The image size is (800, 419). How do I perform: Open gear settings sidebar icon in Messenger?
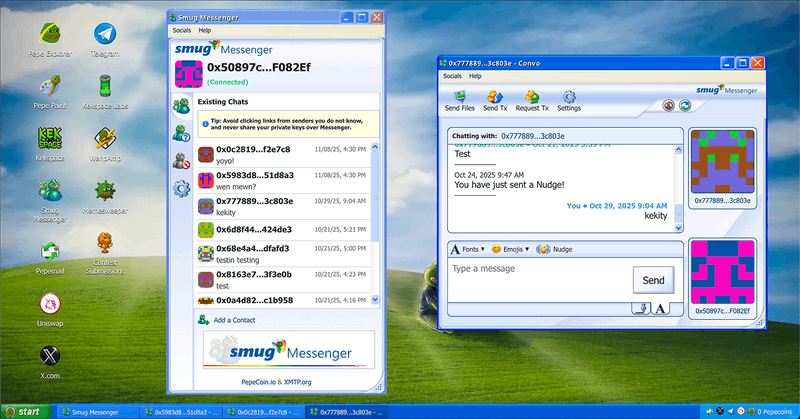182,189
